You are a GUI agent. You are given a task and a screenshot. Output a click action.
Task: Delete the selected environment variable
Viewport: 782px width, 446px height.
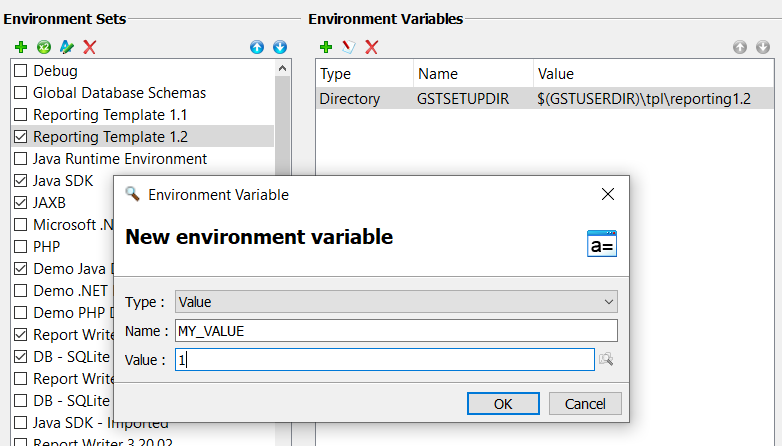[x=372, y=47]
